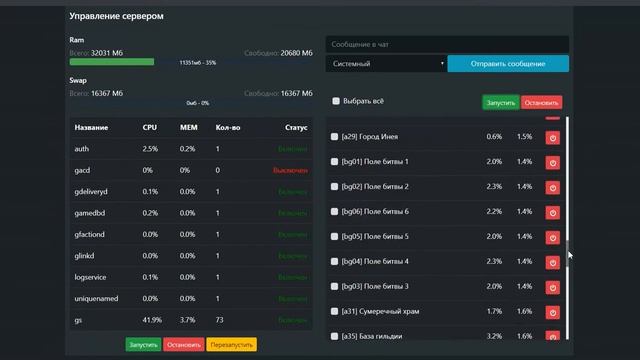Click the locations list scrollbar thumb
The image size is (640, 360).
point(567,253)
